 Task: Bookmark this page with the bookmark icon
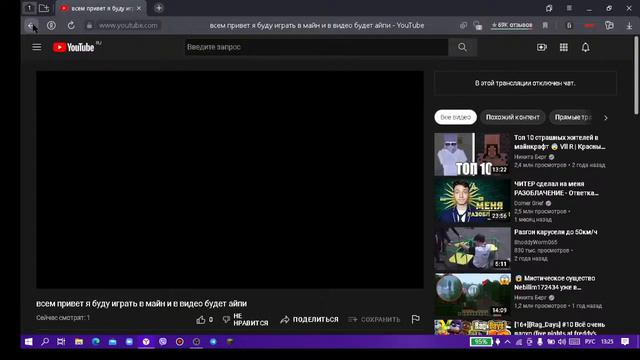[545, 25]
